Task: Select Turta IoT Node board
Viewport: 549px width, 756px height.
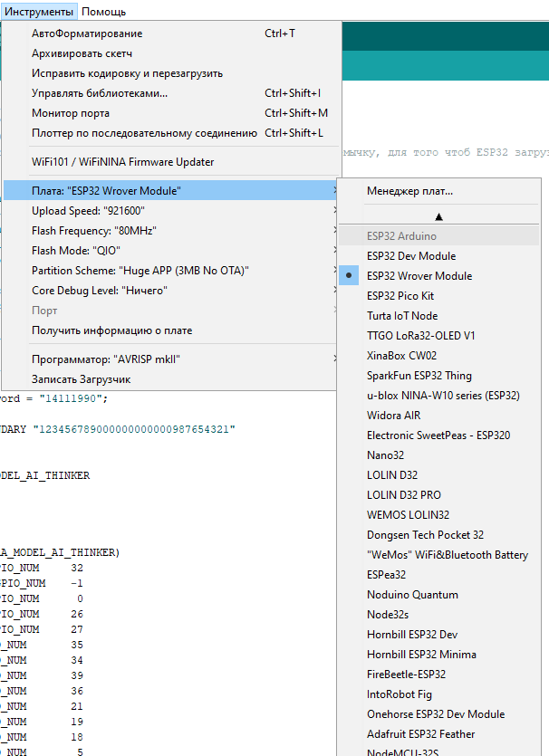Action: tap(439, 316)
